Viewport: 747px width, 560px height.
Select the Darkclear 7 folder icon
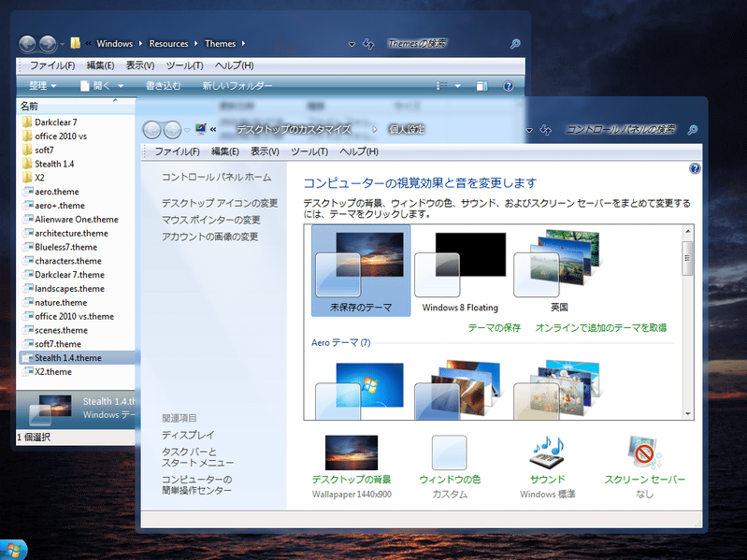[28, 122]
